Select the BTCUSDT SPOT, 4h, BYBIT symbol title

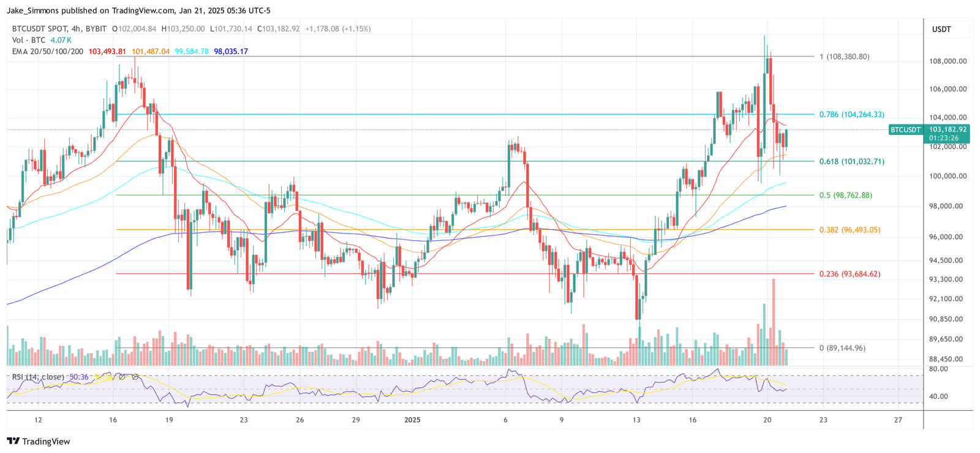coord(59,29)
